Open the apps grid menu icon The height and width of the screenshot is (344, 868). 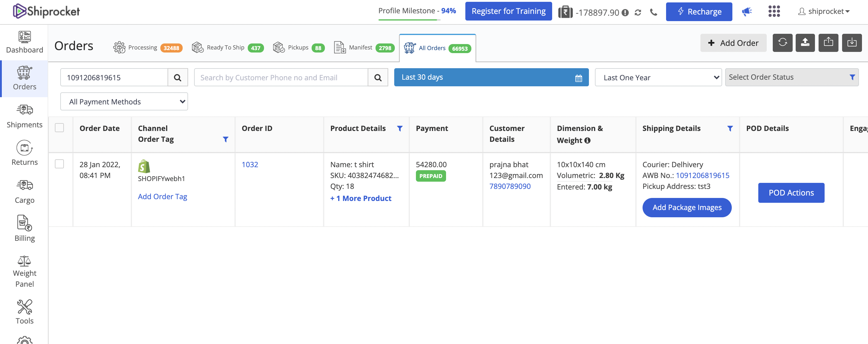click(774, 11)
